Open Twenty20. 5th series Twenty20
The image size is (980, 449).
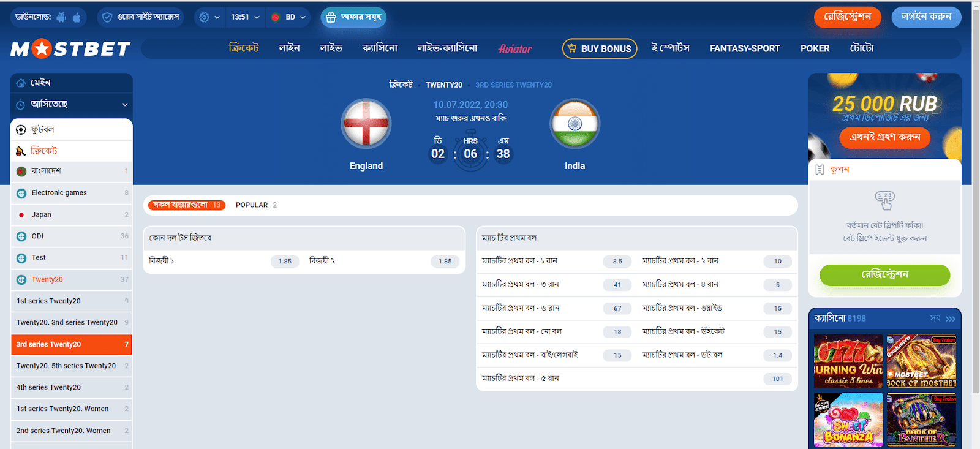click(72, 366)
